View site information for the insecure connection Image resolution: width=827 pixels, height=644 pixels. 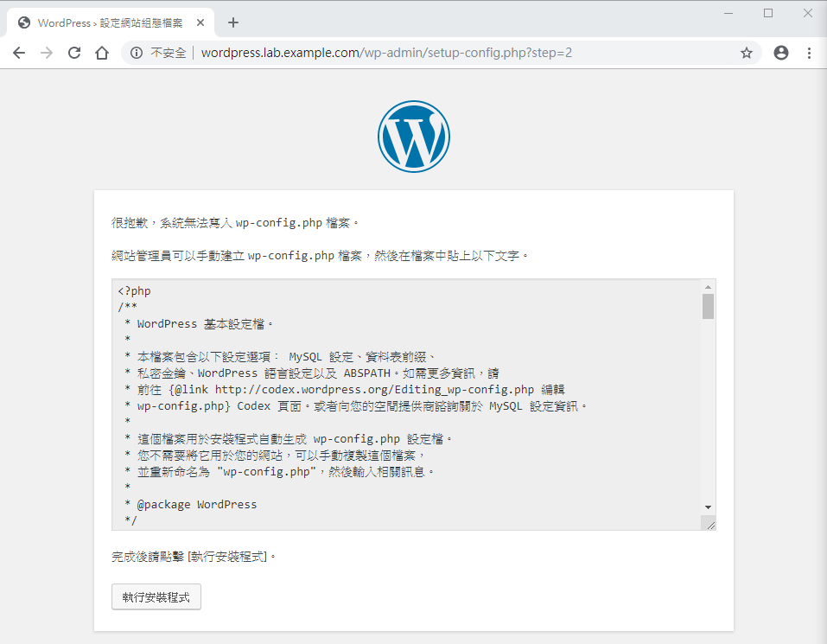click(136, 53)
